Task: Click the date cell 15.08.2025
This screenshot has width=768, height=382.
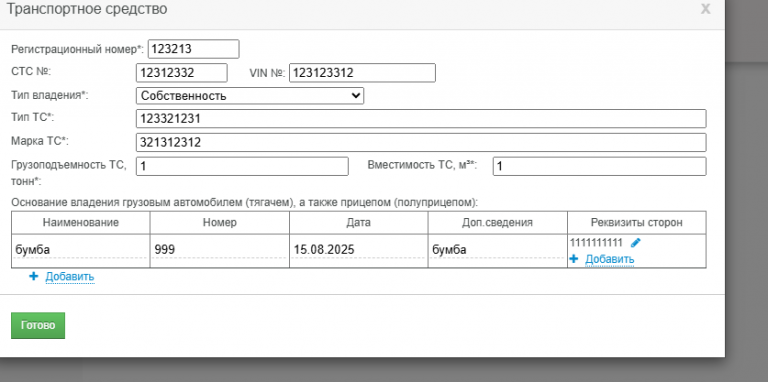Action: click(x=359, y=250)
